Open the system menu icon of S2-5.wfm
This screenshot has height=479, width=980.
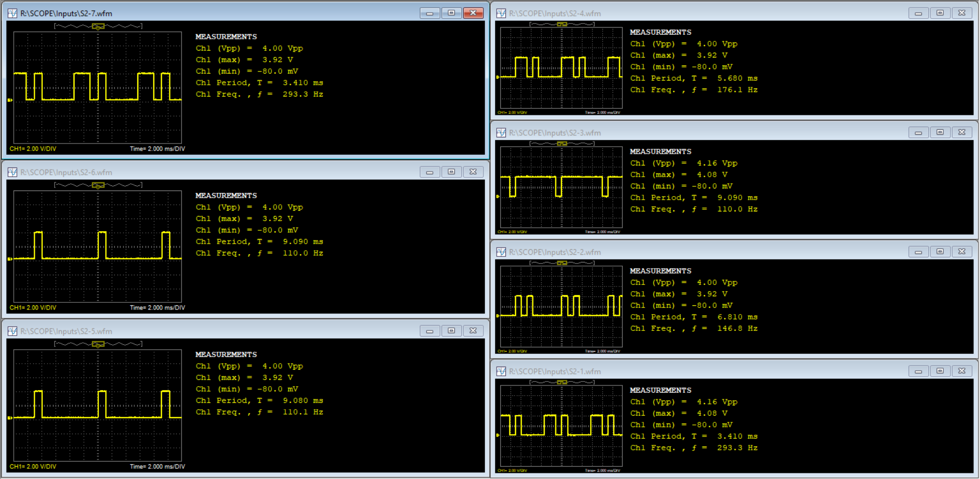pyautogui.click(x=12, y=331)
